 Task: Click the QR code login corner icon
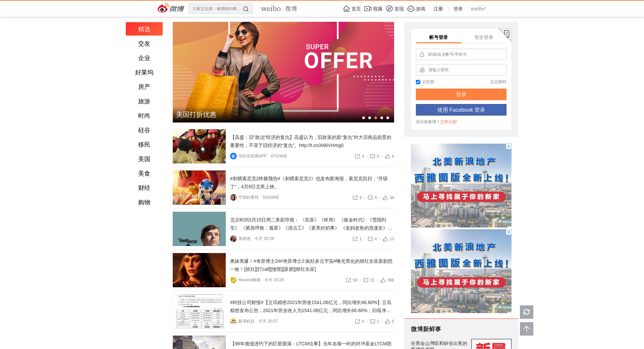[x=507, y=33]
